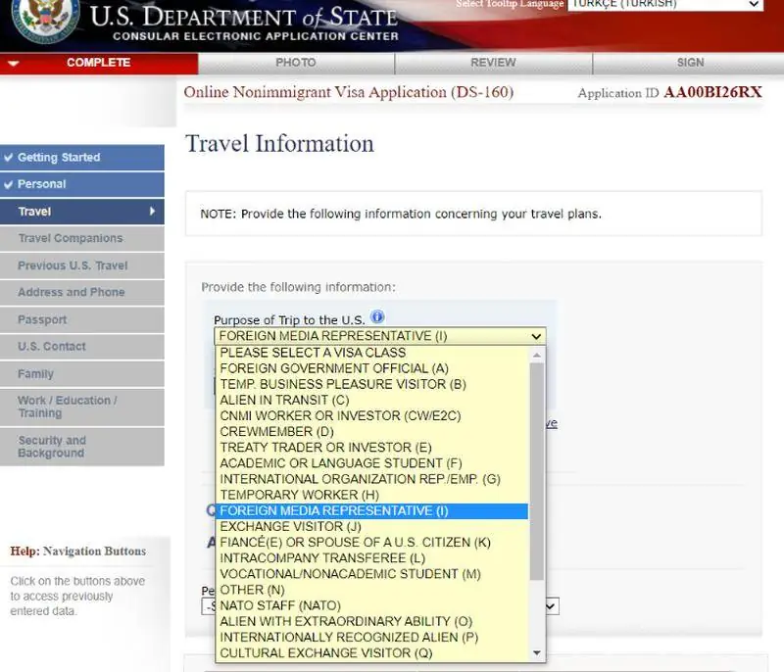The height and width of the screenshot is (672, 784).
Task: Click the visa class list scrollbar
Action: [536, 470]
